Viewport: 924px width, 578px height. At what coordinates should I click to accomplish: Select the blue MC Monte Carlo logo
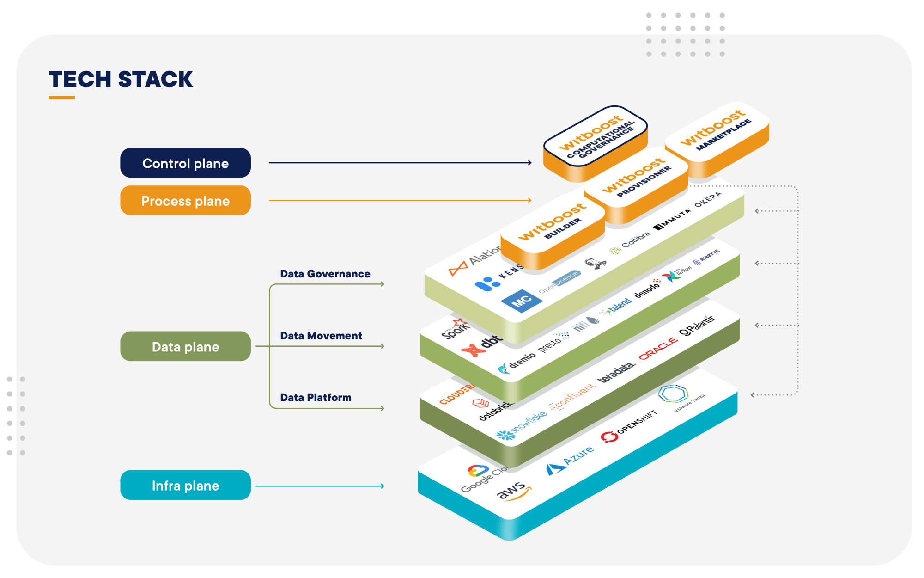(522, 301)
